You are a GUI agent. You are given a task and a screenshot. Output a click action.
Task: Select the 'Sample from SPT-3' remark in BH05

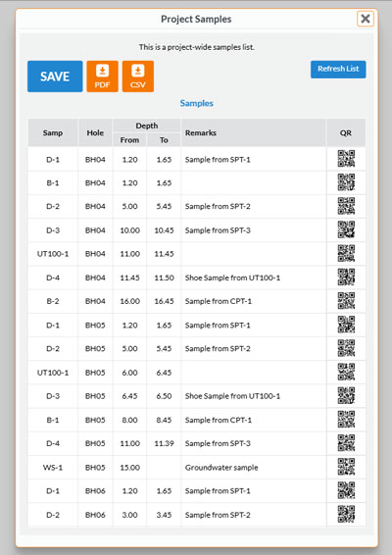218,443
